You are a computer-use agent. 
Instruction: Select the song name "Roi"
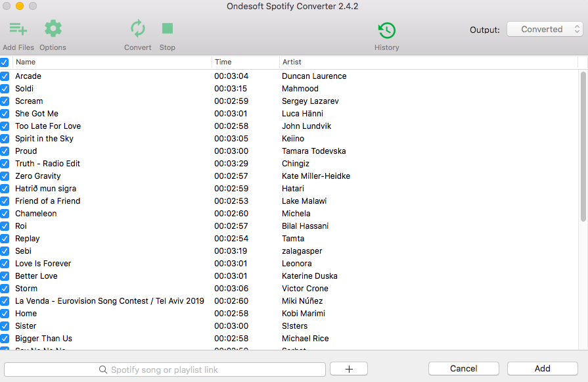click(21, 226)
